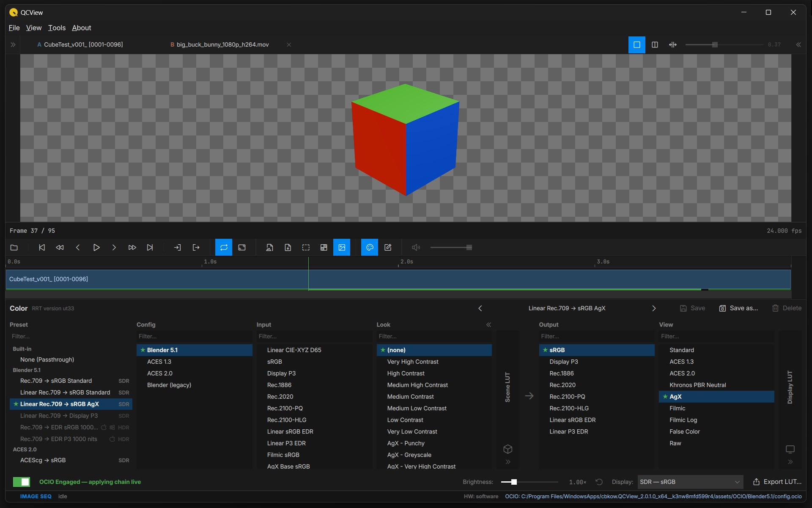The width and height of the screenshot is (812, 508).
Task: Toggle loop playback mode
Action: pos(224,248)
